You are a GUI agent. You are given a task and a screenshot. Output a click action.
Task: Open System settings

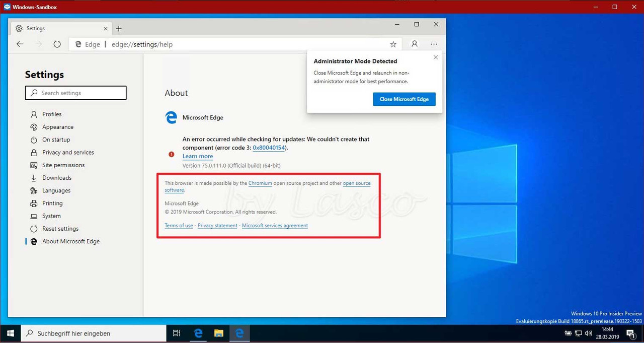point(51,216)
